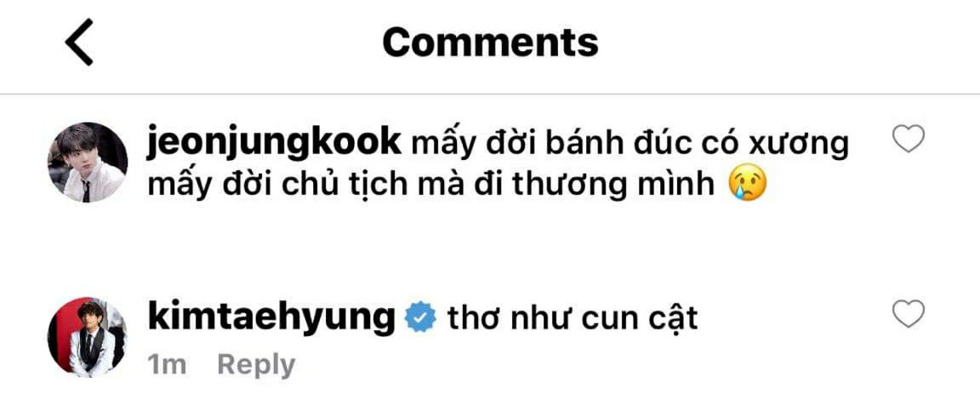Select the text "thơ như cun cật"
Screen dimensions: 980x410
tap(573, 319)
